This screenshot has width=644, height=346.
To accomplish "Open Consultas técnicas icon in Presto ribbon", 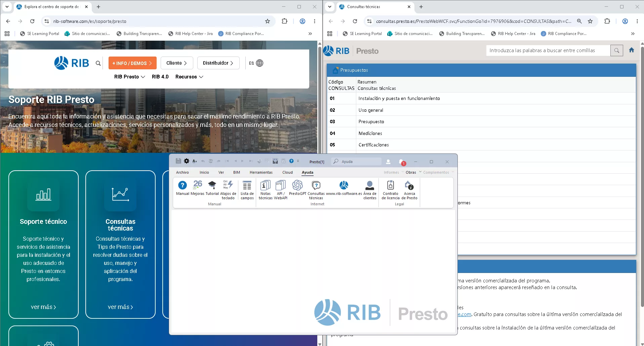I will click(x=316, y=190).
